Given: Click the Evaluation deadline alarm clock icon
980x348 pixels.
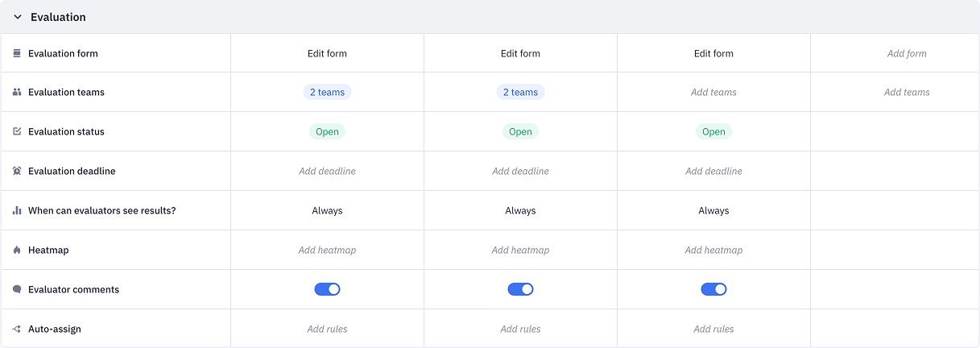Looking at the screenshot, I should click(17, 171).
